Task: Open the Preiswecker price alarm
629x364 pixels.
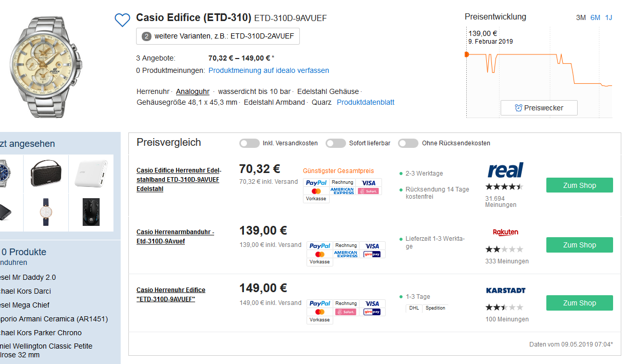Action: (x=539, y=108)
